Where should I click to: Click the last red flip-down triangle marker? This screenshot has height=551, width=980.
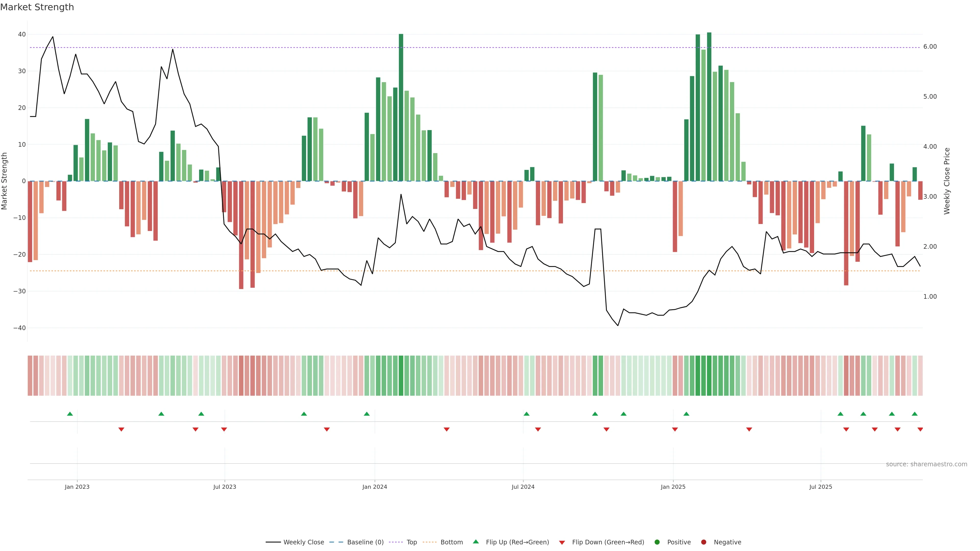[920, 429]
